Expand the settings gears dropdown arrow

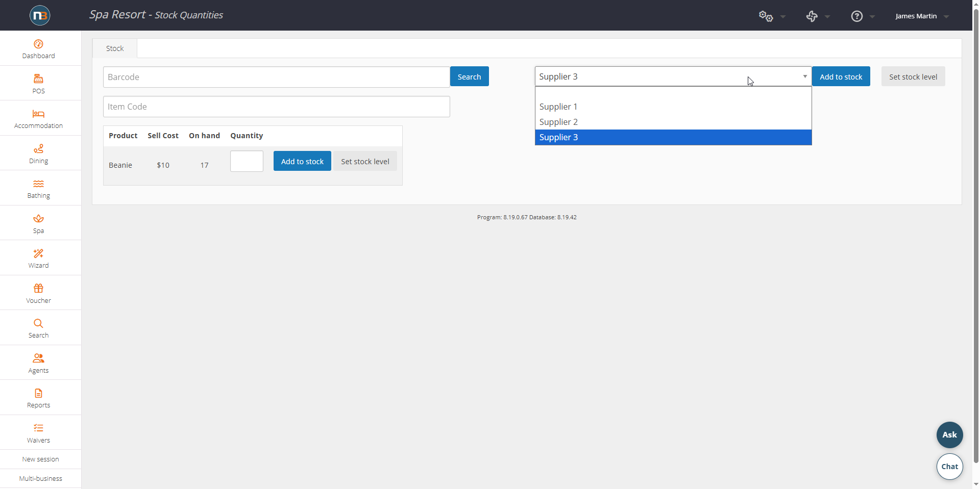(783, 17)
